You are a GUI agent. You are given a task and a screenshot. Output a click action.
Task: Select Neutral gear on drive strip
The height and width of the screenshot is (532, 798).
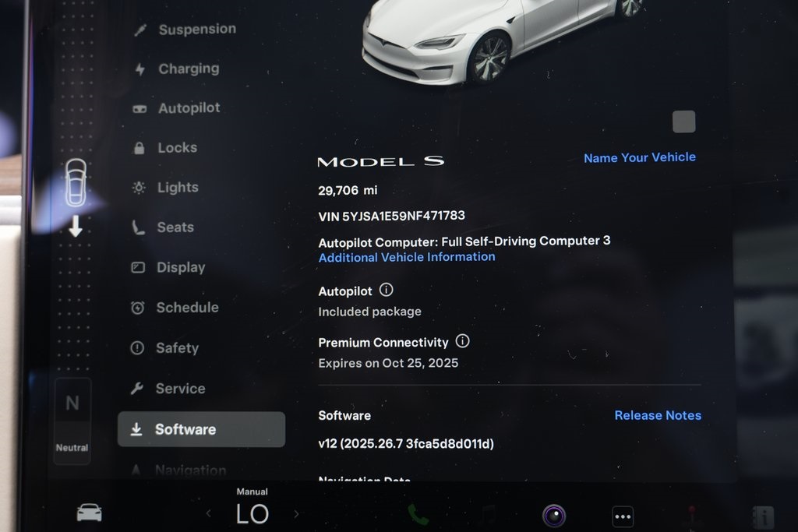click(72, 421)
